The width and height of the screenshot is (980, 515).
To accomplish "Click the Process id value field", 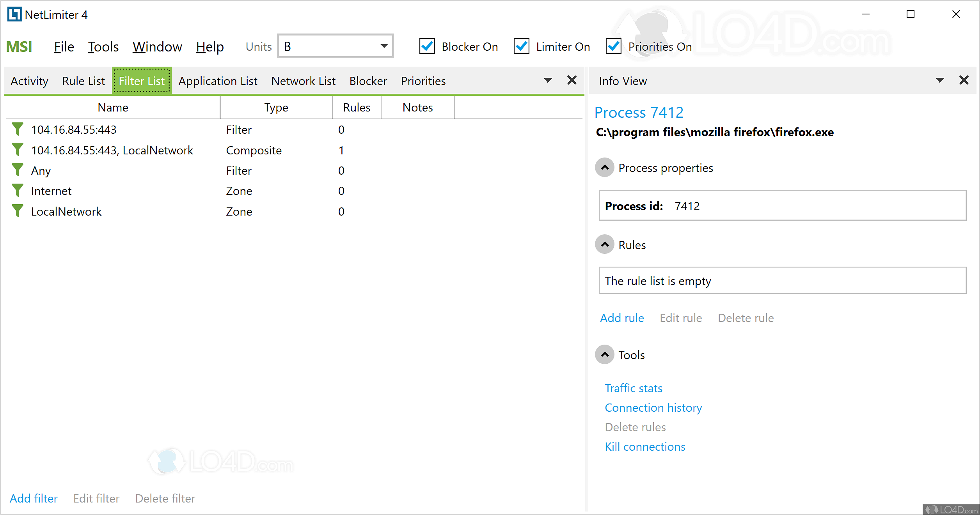I will pyautogui.click(x=687, y=206).
